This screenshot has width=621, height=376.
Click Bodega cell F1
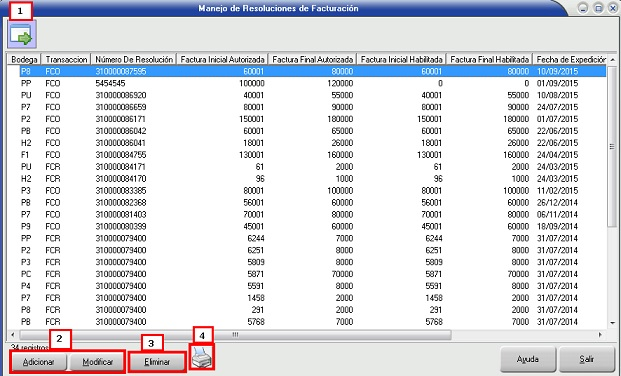pos(25,155)
